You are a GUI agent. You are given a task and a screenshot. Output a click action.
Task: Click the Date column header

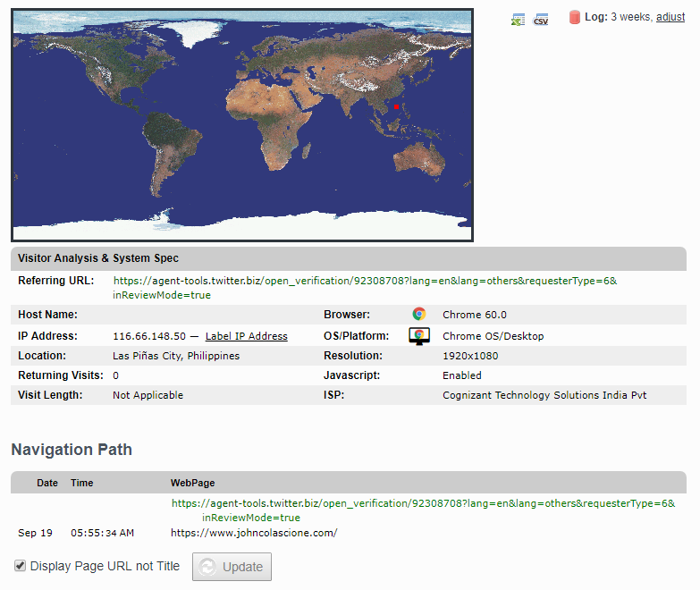(47, 483)
